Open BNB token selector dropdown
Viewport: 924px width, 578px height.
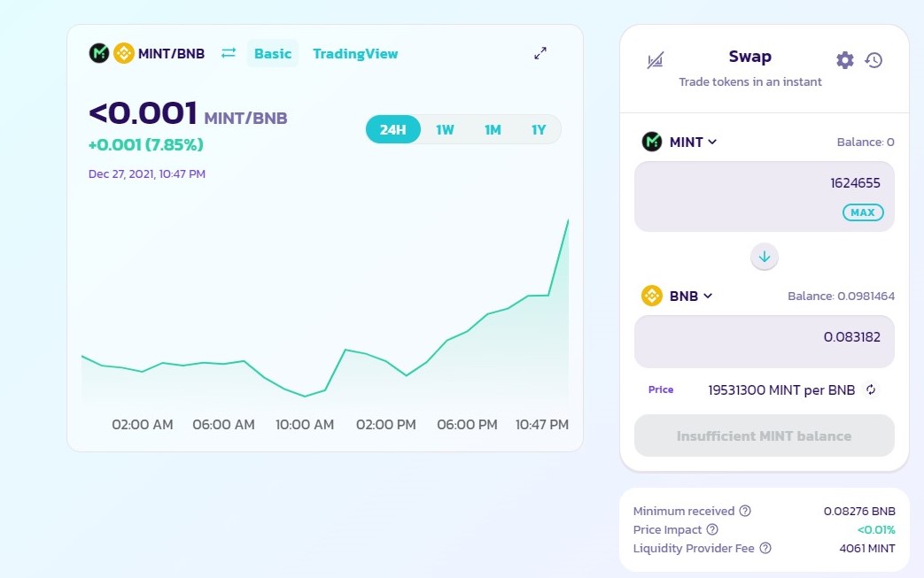tap(678, 296)
